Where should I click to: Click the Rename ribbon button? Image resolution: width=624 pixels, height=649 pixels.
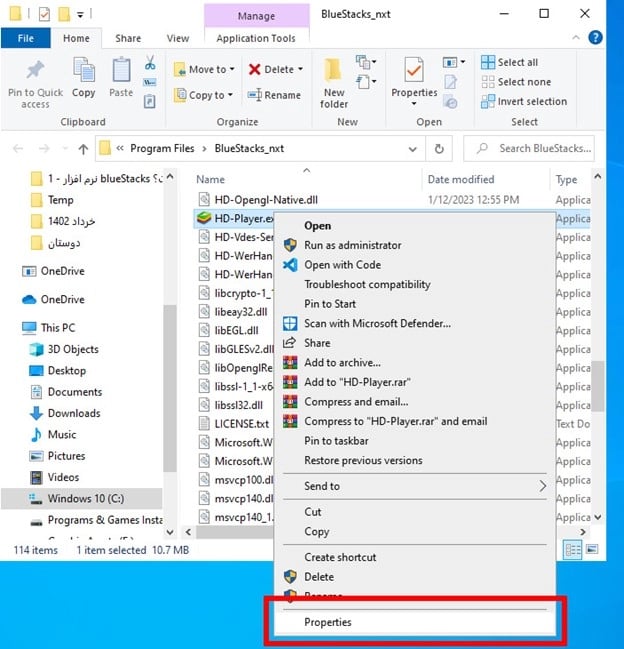(x=274, y=95)
